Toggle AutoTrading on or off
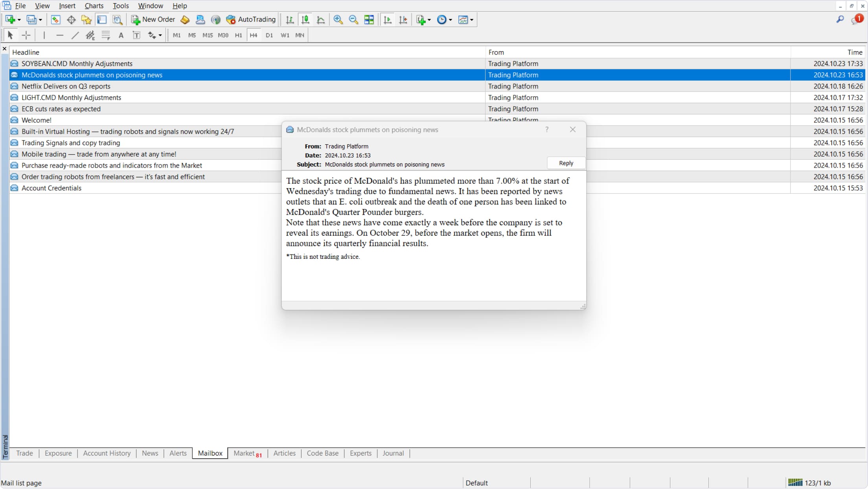Screen dimensions: 868x489 coord(251,20)
